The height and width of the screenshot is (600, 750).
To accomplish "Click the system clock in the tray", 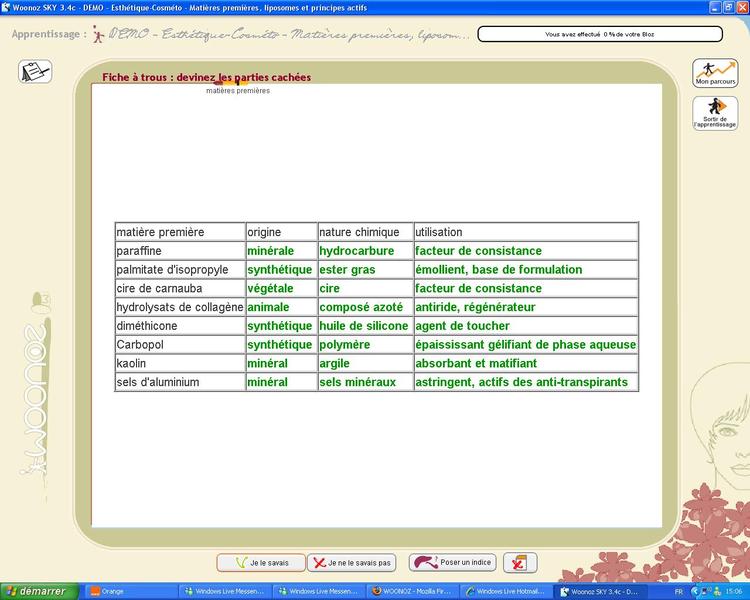I will click(x=733, y=591).
